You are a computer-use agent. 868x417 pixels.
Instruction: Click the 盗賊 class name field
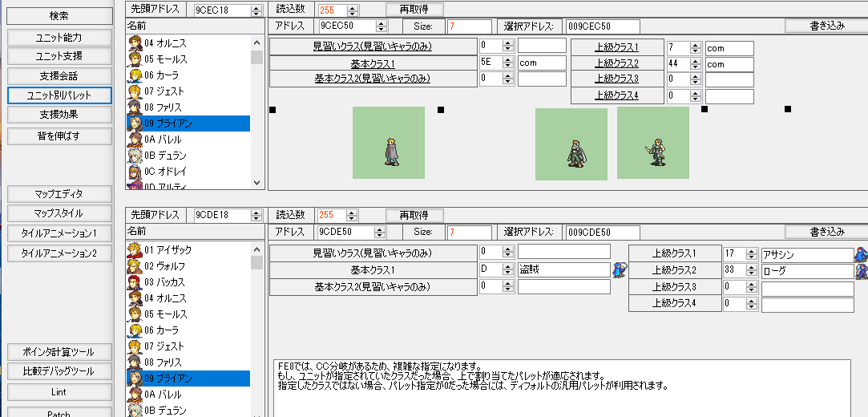pyautogui.click(x=564, y=270)
